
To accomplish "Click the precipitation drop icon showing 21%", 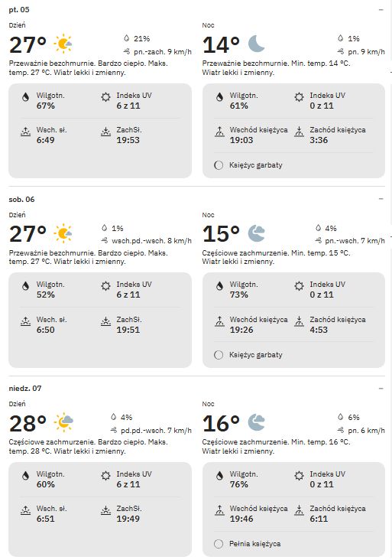I will pyautogui.click(x=126, y=38).
